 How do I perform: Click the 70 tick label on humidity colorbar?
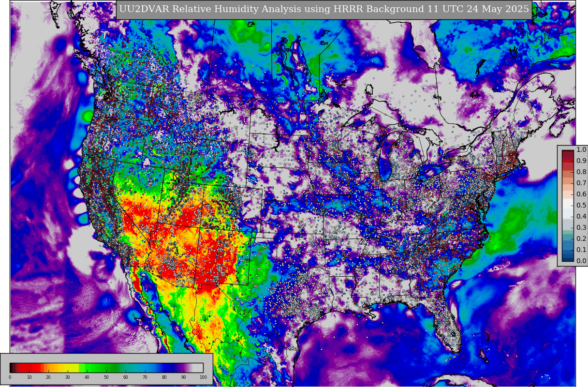pyautogui.click(x=145, y=377)
